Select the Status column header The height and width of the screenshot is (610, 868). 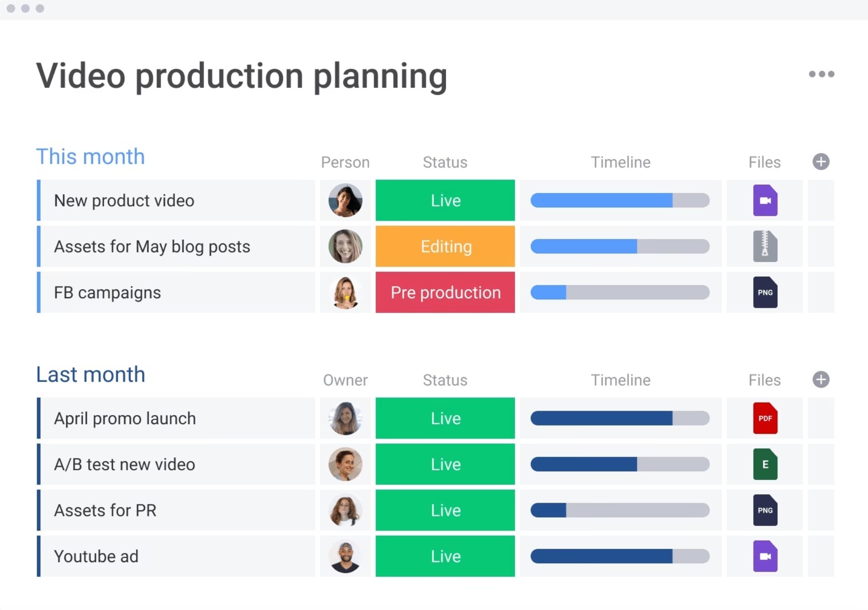445,162
